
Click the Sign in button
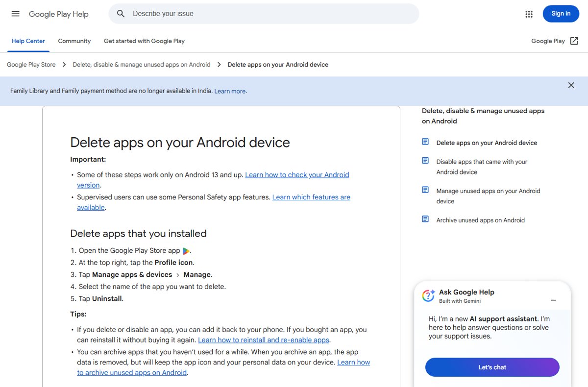point(561,14)
